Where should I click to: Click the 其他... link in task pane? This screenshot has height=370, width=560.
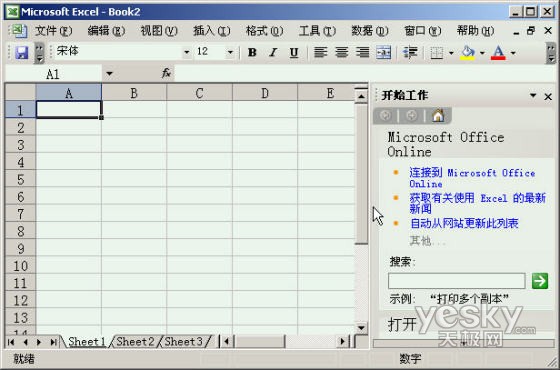coord(427,241)
